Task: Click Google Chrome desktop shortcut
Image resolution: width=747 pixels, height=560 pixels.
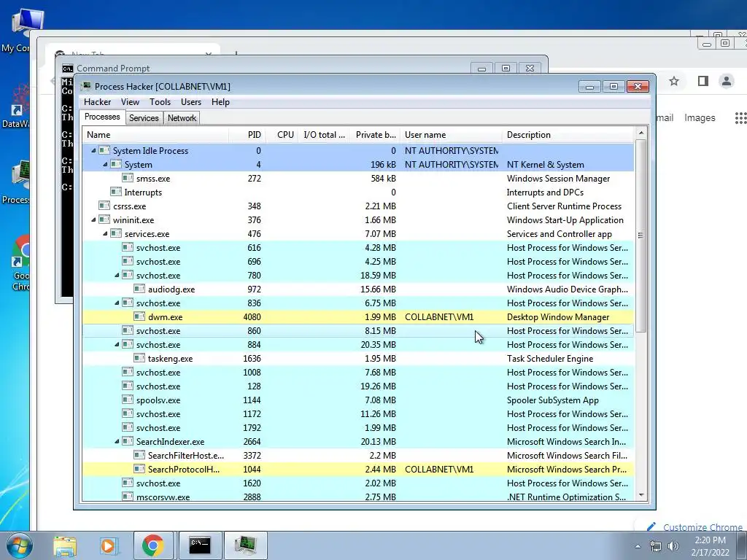Action: click(21, 262)
